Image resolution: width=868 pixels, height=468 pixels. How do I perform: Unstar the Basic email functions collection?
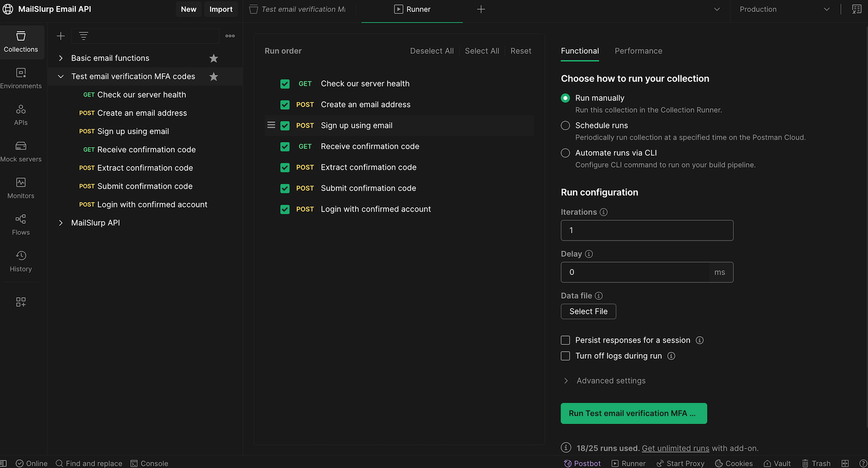[214, 58]
